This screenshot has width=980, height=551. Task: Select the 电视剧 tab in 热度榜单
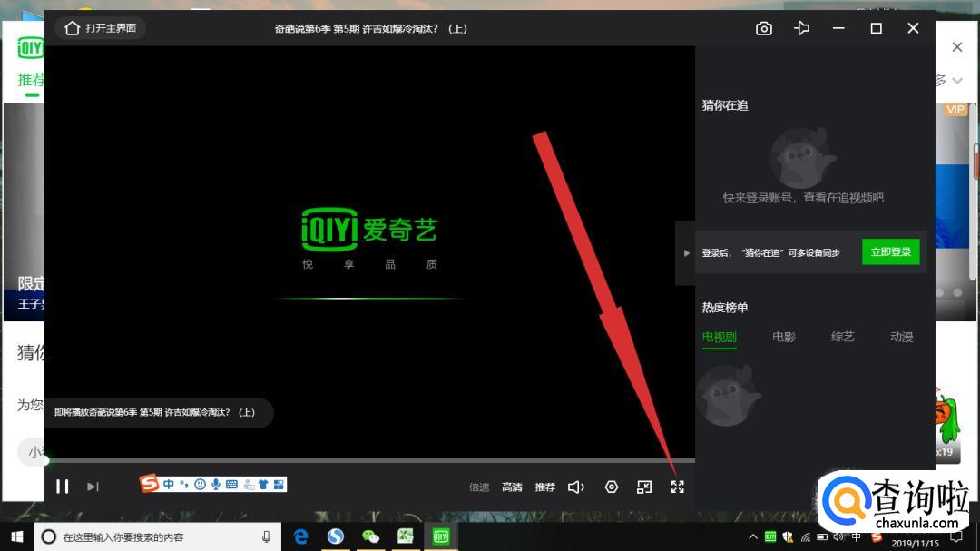(720, 337)
